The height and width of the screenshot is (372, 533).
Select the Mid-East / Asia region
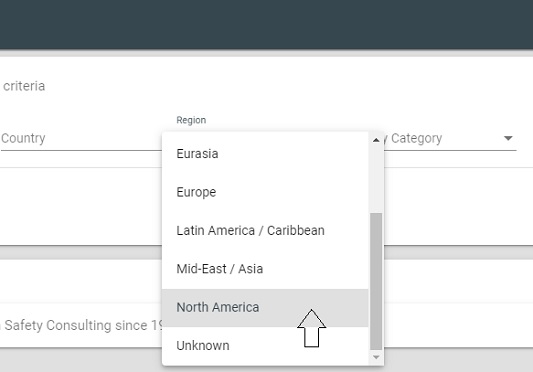[265, 269]
